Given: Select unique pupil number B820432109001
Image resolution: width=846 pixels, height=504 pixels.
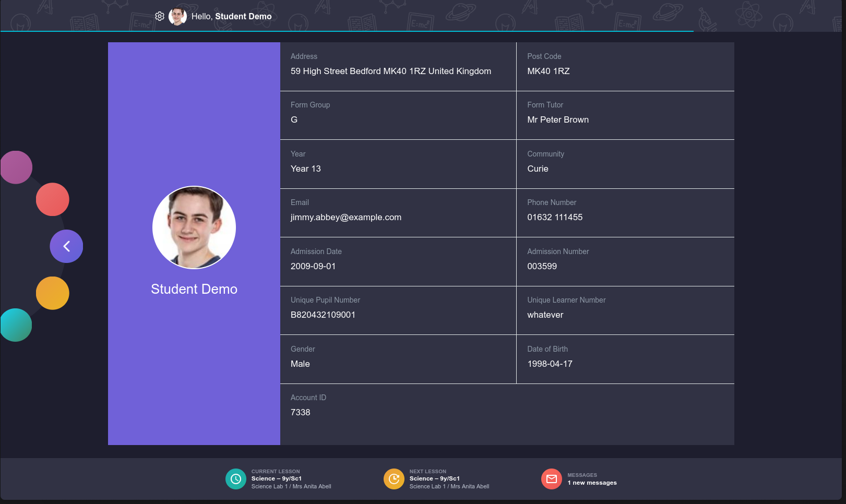Looking at the screenshot, I should (x=323, y=315).
